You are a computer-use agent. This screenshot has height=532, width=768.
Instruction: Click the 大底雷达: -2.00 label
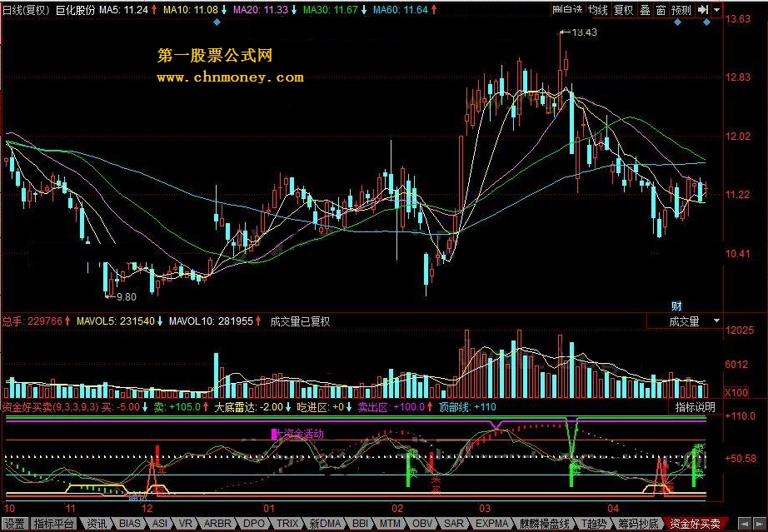click(249, 407)
